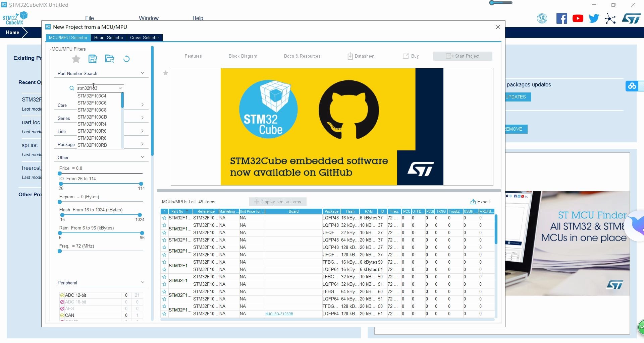This screenshot has height=343, width=644.
Task: Save the current MCU search criteria
Action: coord(93,59)
